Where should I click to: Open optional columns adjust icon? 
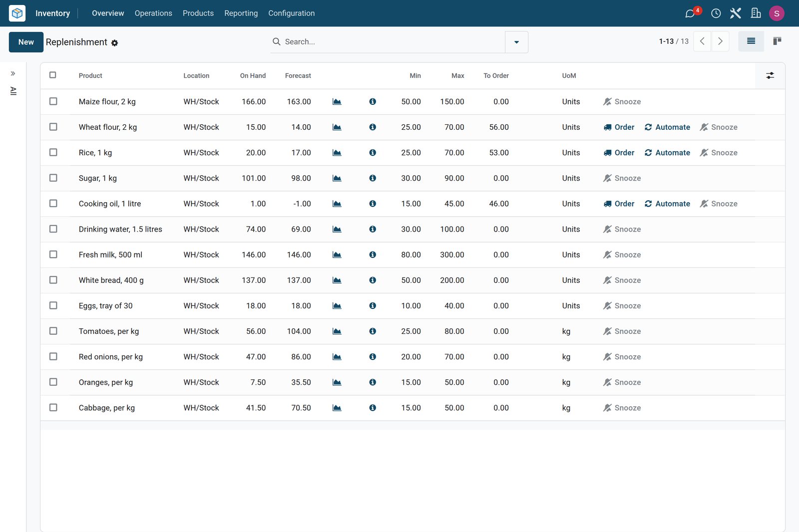tap(770, 76)
